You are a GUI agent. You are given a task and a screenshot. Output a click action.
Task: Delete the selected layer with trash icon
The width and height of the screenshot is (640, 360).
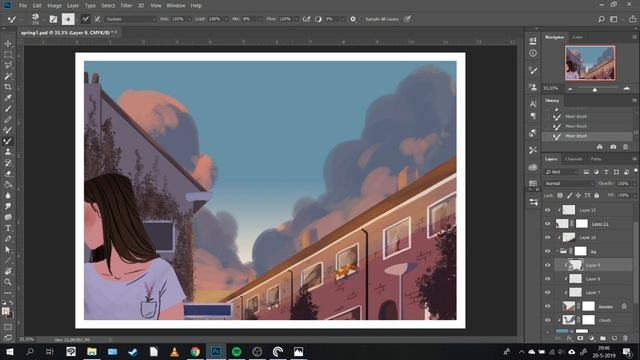click(625, 338)
